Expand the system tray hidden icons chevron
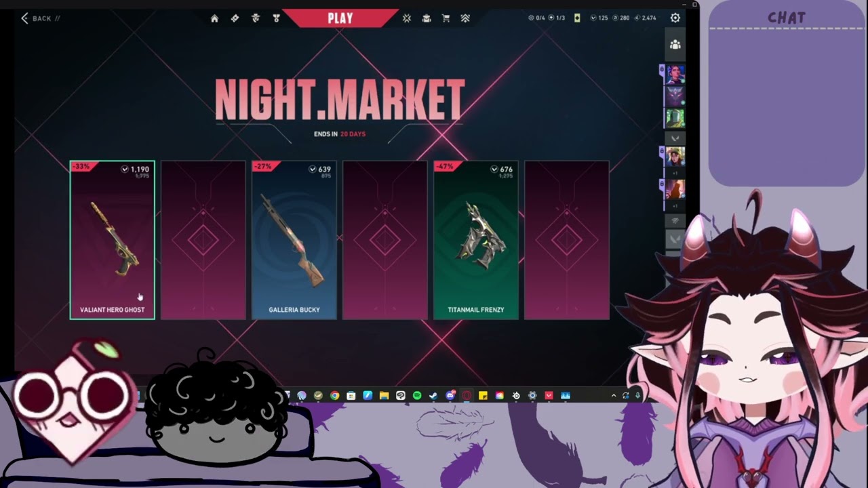The width and height of the screenshot is (868, 488). tap(614, 395)
